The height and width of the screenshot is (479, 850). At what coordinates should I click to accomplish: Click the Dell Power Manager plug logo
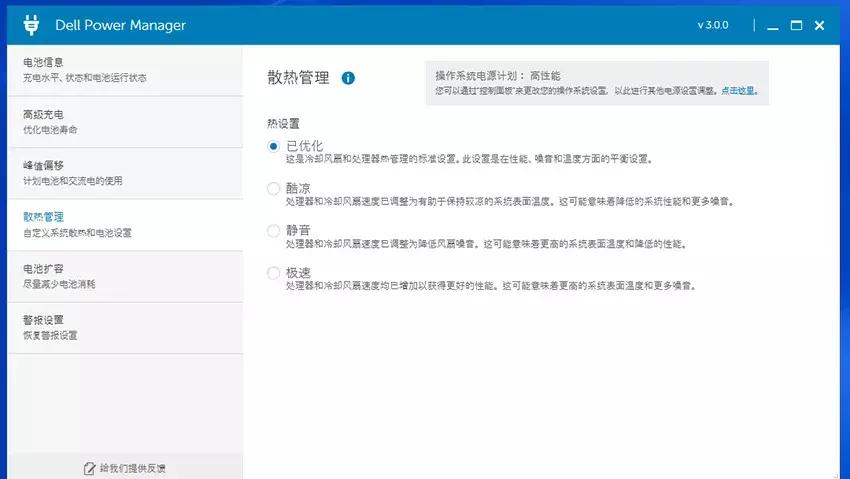point(31,25)
